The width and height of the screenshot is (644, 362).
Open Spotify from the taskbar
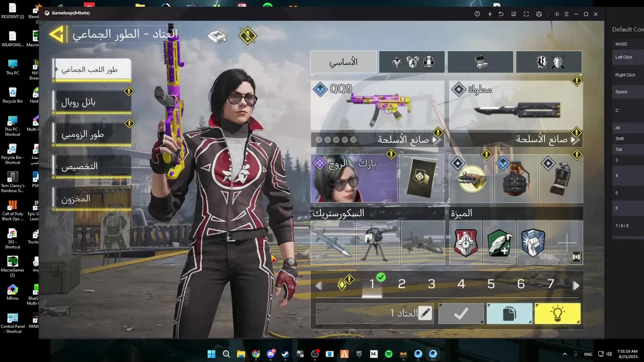[388, 354]
